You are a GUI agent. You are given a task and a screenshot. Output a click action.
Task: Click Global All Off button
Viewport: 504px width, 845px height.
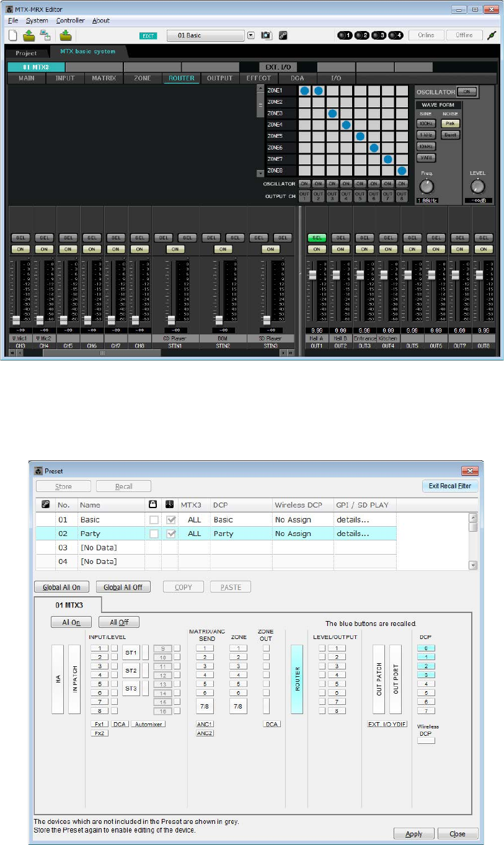(124, 587)
